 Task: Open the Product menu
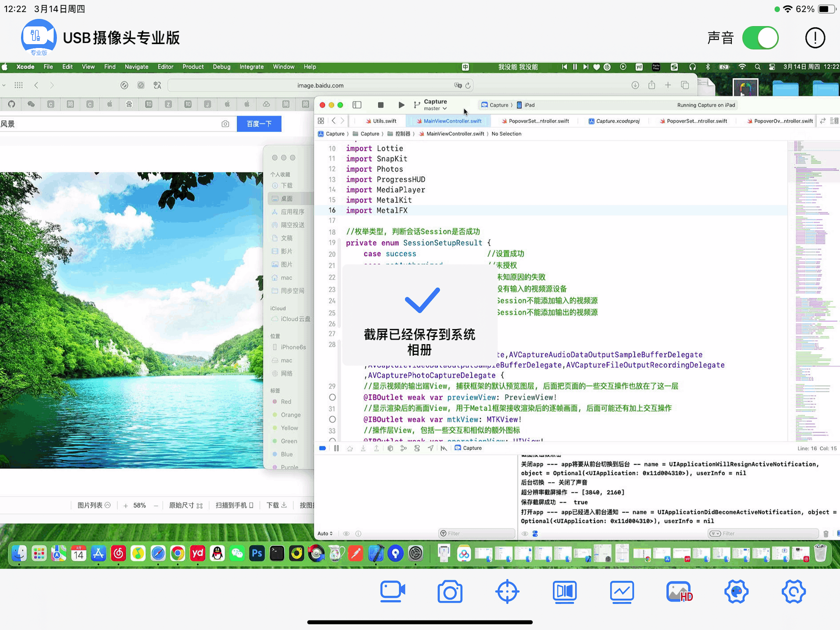[x=193, y=67]
